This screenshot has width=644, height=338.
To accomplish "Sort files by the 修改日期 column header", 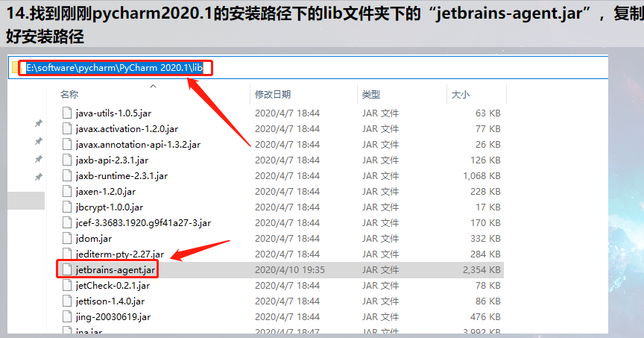I will 273,95.
